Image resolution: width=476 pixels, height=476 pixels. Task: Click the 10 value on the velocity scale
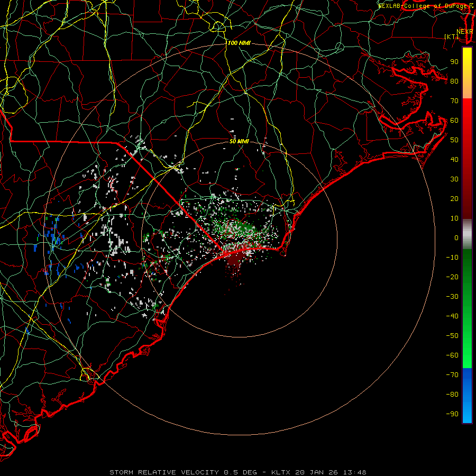[x=454, y=218]
